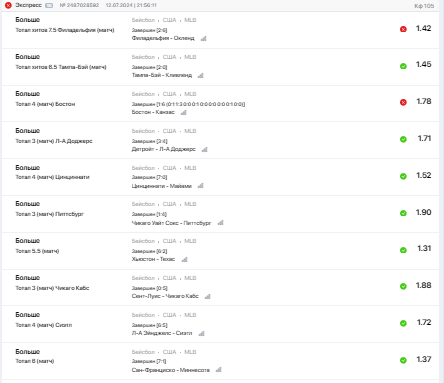This screenshot has height=383, width=444.
Task: Click bet text Тотал хитов 7.5 Филадельфия (матч)
Action: (65, 30)
